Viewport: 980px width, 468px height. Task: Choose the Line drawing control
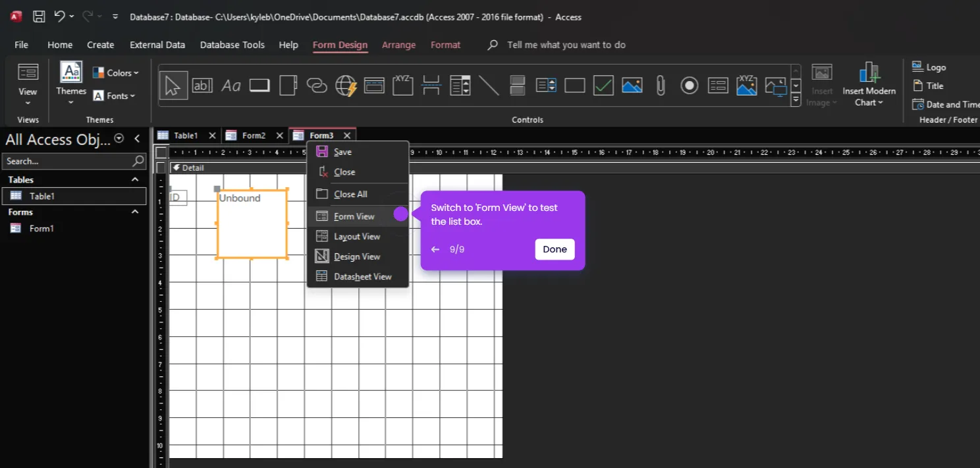(x=488, y=84)
